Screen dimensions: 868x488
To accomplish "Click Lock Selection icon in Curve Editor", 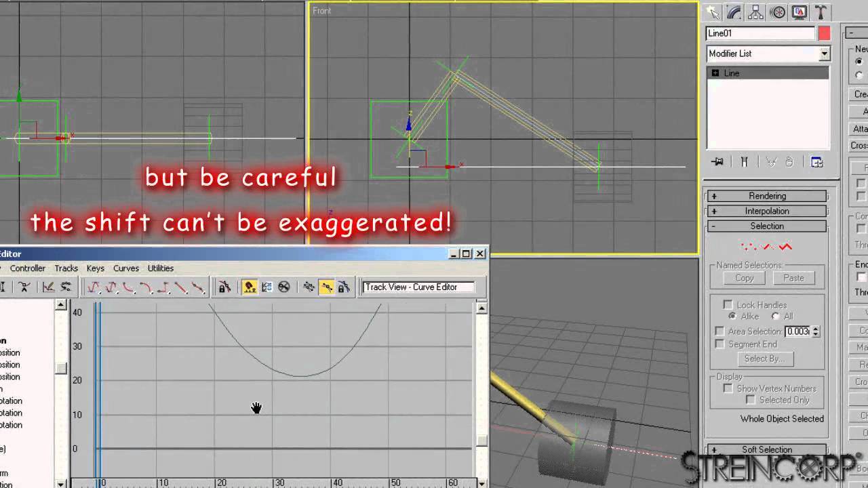I will click(x=224, y=287).
